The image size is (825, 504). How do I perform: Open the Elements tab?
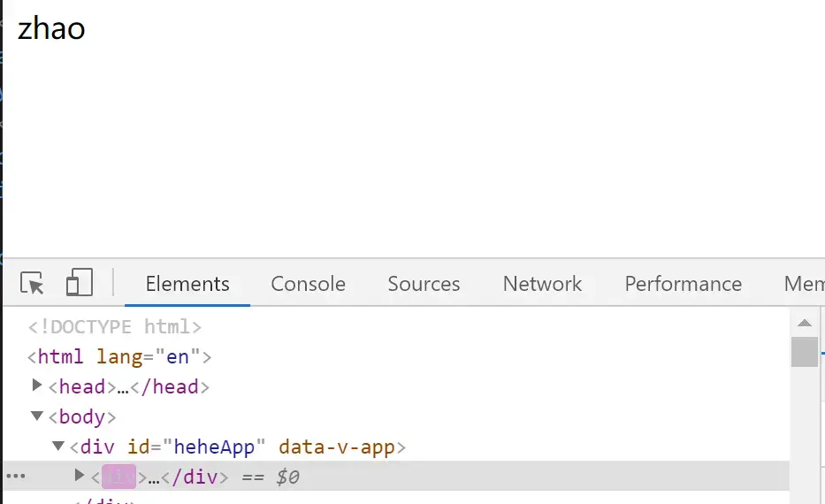[187, 284]
